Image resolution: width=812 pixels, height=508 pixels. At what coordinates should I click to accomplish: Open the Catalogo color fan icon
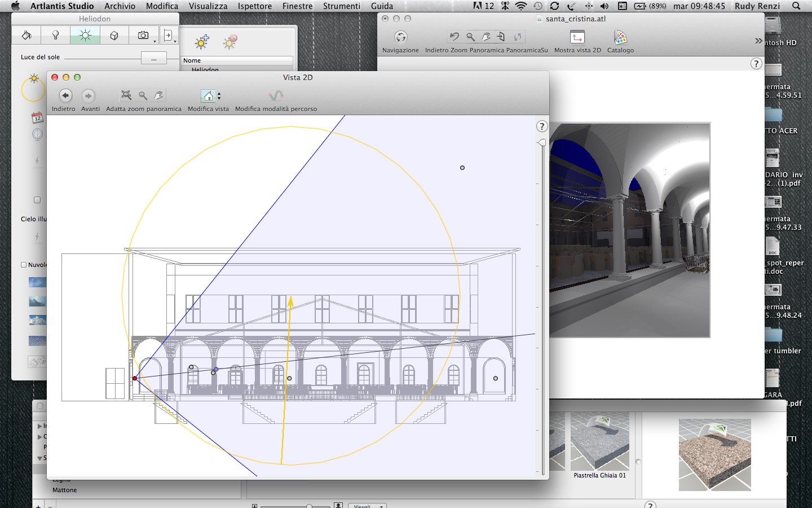coord(620,37)
